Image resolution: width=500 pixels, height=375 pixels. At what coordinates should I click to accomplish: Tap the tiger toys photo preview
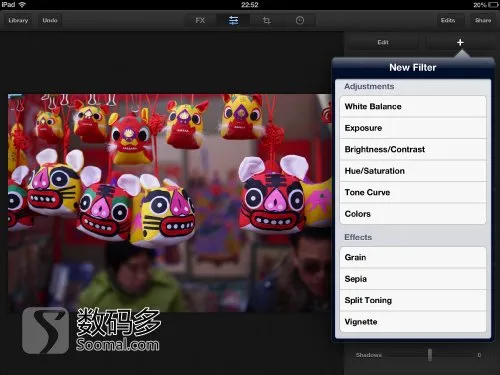click(x=170, y=203)
